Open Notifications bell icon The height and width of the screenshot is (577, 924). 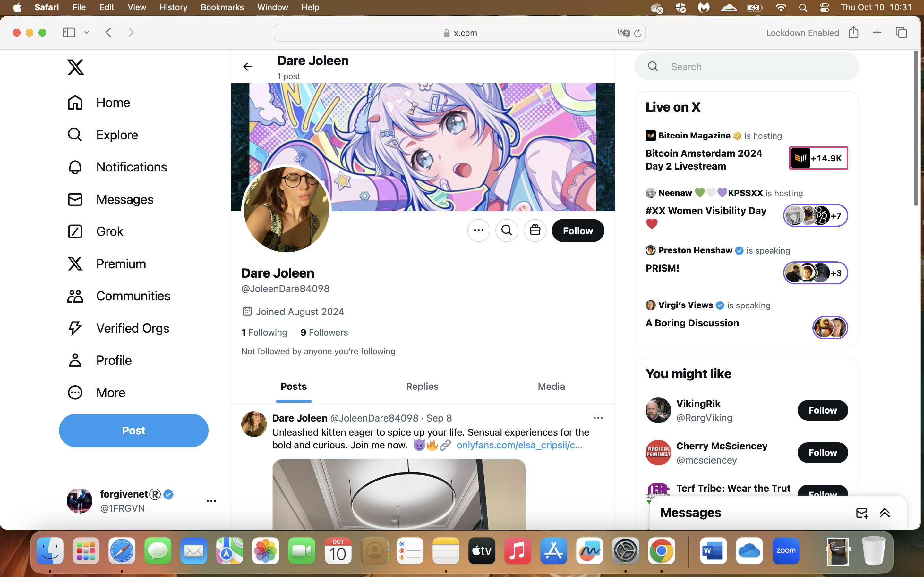75,167
